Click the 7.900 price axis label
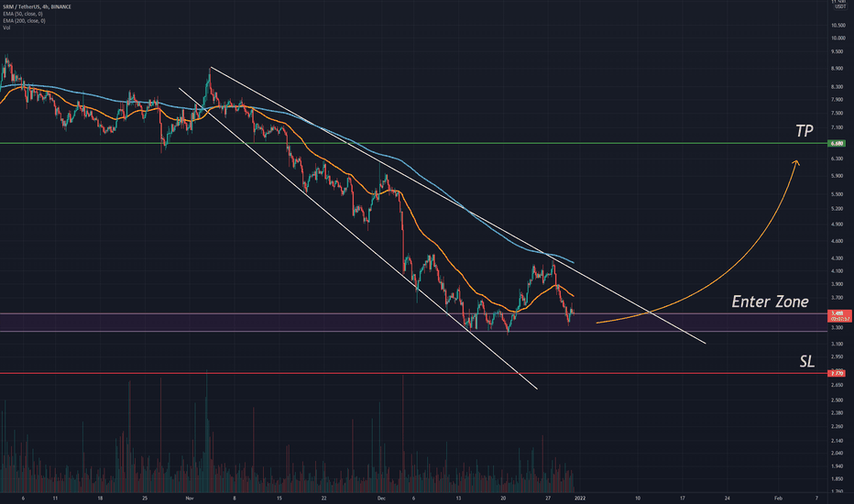The height and width of the screenshot is (504, 854). point(838,100)
